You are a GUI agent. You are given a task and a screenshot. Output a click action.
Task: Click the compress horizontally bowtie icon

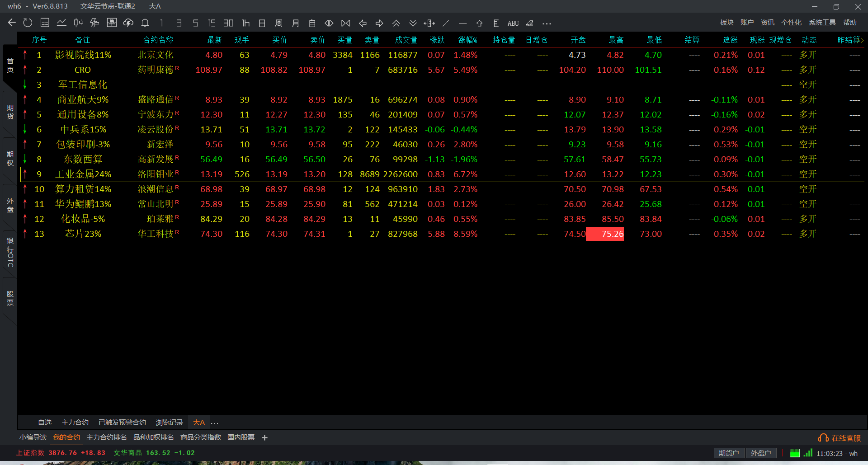click(x=346, y=23)
